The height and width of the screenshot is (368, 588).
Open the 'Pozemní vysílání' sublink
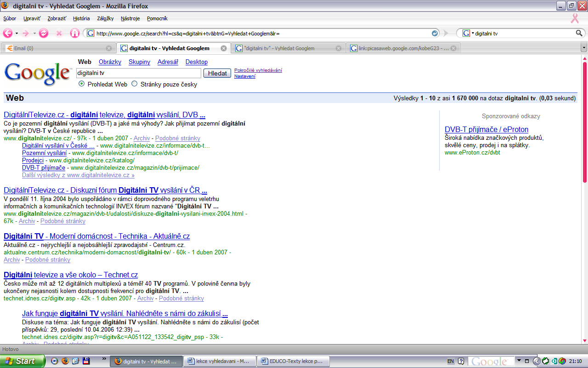pos(44,153)
